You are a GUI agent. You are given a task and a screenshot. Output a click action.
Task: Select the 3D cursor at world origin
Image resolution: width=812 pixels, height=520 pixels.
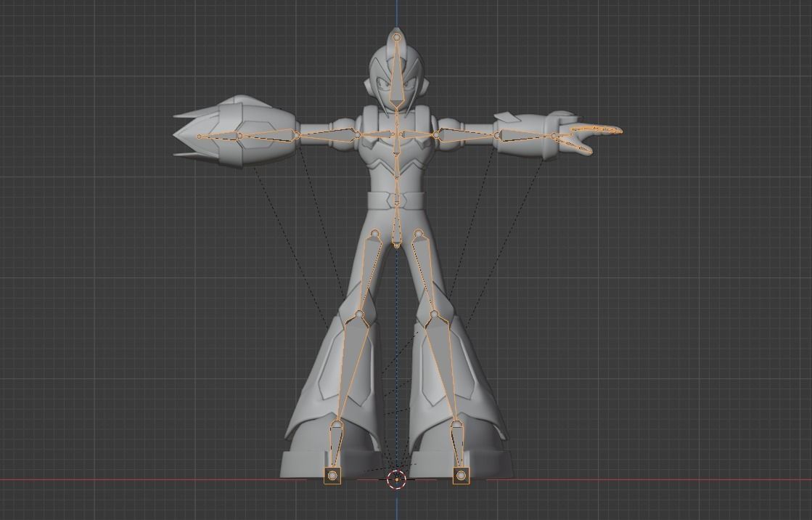(397, 479)
